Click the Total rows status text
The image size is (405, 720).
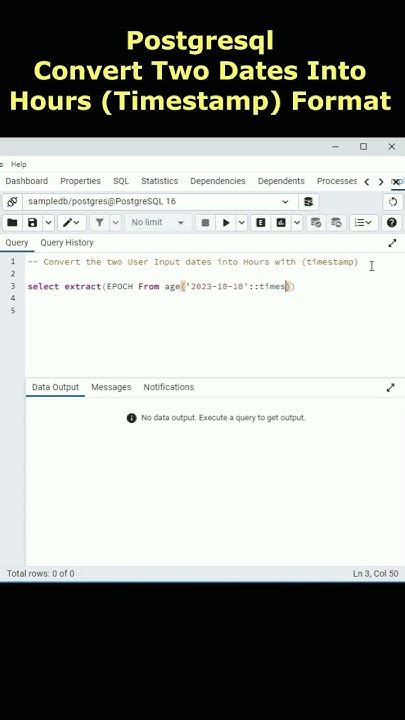[x=40, y=574]
